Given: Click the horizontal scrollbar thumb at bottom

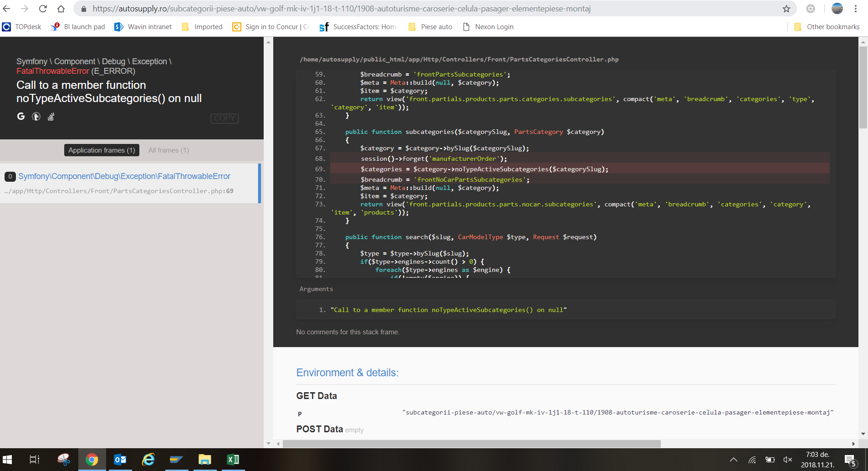Looking at the screenshot, I should click(472, 444).
